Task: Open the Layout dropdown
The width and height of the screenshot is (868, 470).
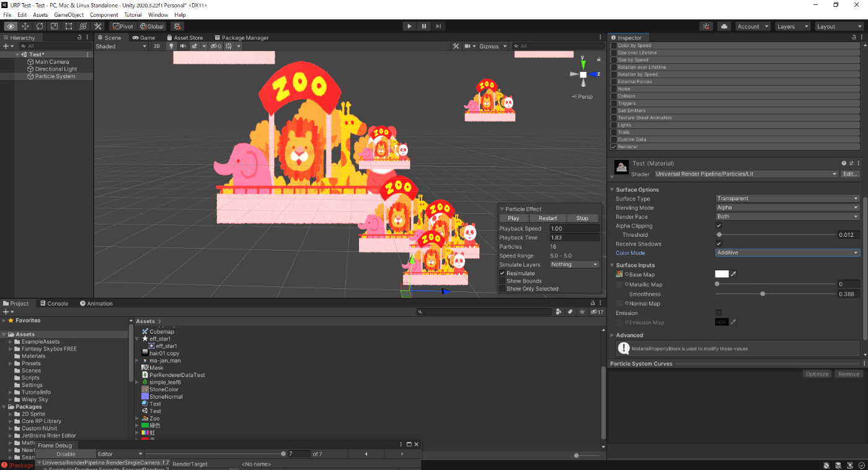Action: click(838, 26)
